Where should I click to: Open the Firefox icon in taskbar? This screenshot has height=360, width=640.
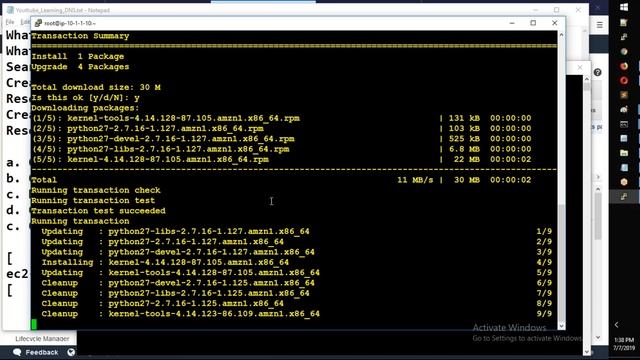(624, 66)
